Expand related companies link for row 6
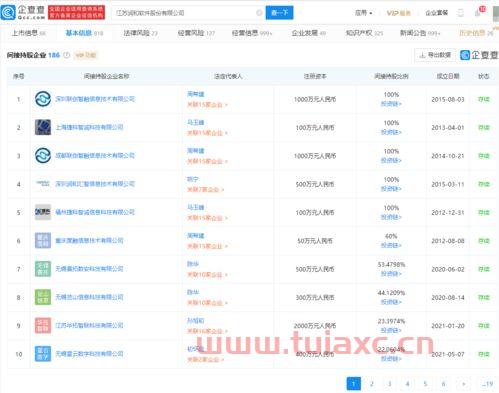Image resolution: width=499 pixels, height=393 pixels. point(207,246)
